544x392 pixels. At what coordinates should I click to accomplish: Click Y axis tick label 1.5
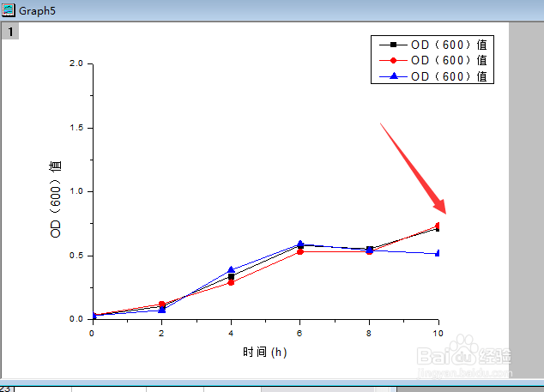pos(76,128)
